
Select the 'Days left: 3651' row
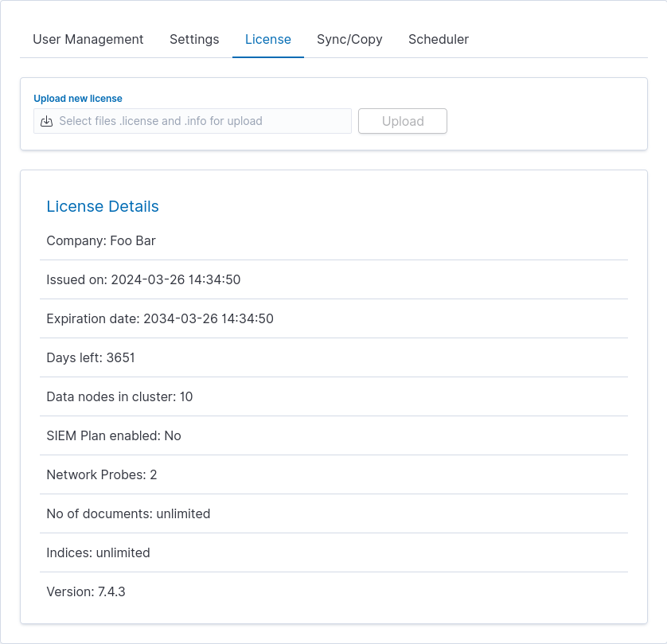(334, 357)
